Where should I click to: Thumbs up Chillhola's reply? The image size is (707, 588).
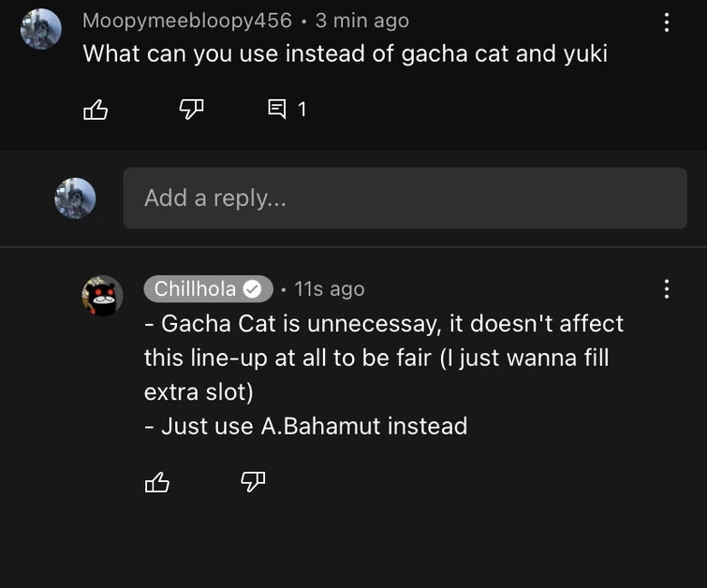(x=157, y=482)
